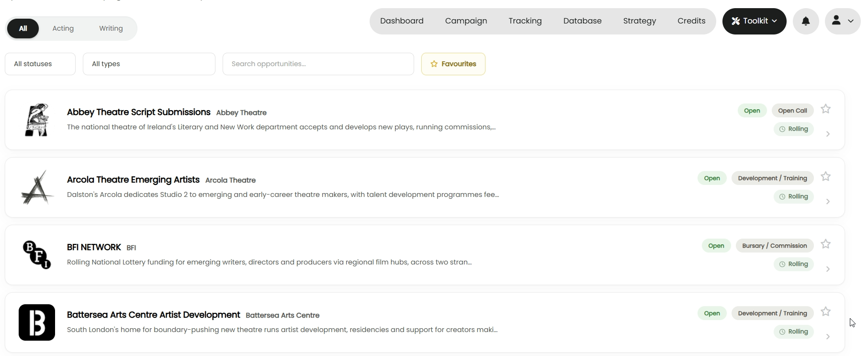Open the user account menu
The image size is (868, 356).
coord(843,21)
